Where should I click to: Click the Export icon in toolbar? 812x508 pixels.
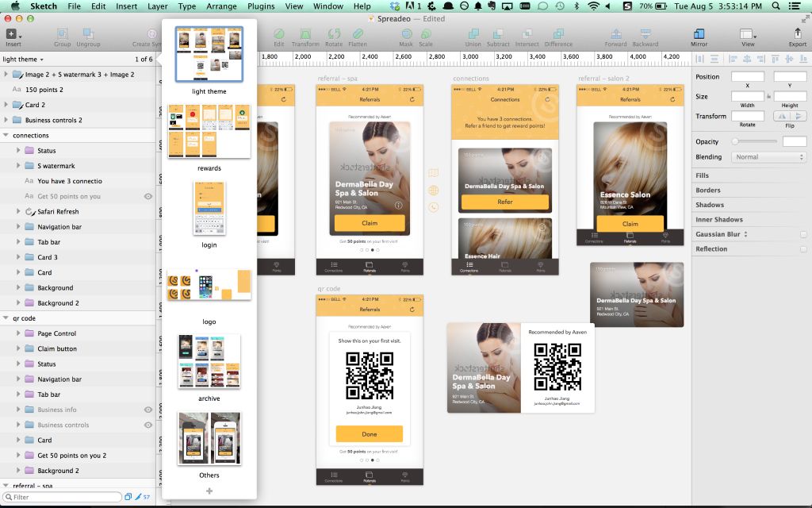click(x=798, y=33)
